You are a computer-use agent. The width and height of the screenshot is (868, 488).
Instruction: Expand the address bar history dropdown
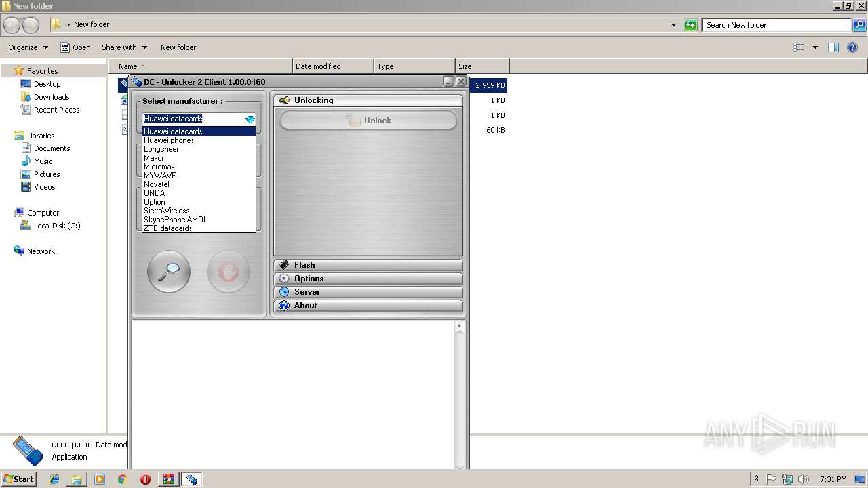tap(673, 25)
